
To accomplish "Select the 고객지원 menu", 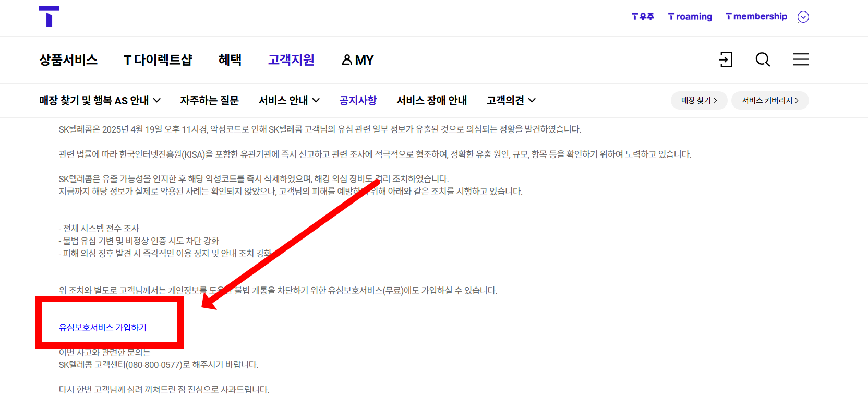I will [291, 60].
